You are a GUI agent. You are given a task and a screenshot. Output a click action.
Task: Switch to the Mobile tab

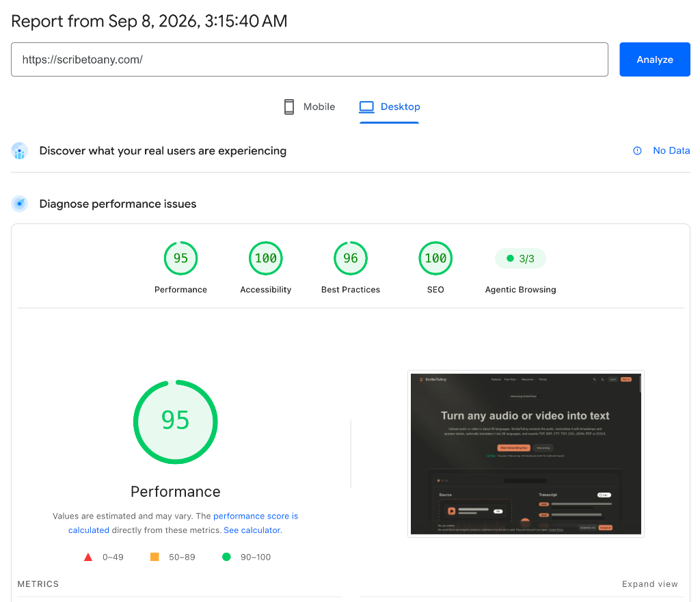pyautogui.click(x=310, y=107)
